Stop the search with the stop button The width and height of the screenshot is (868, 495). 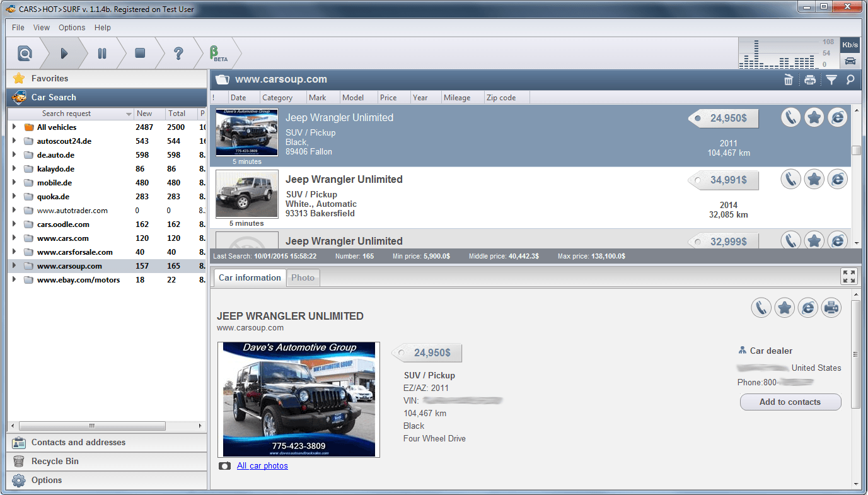coord(140,54)
